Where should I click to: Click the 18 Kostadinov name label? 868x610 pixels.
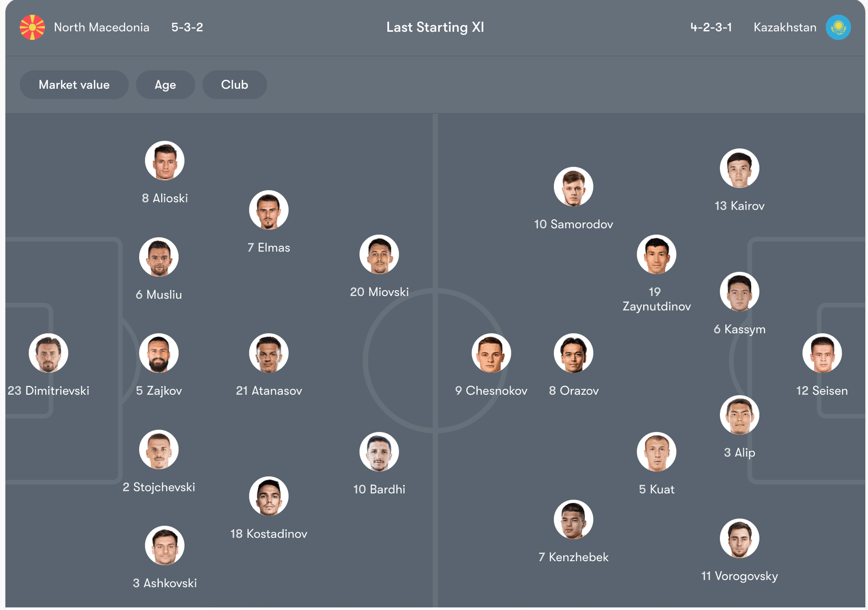click(269, 534)
